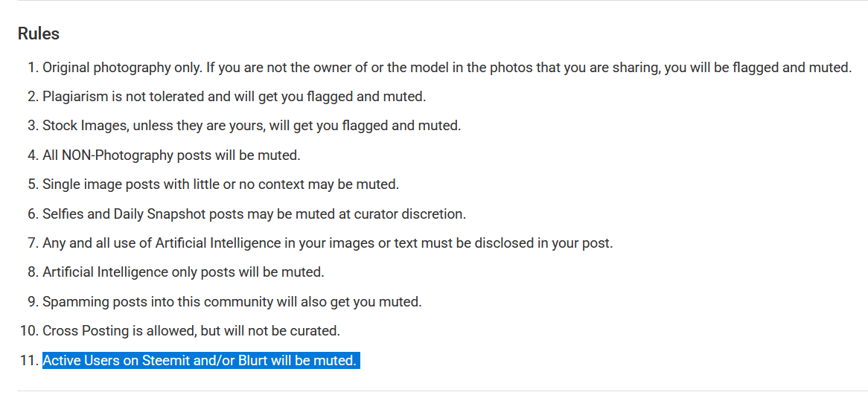Image resolution: width=868 pixels, height=395 pixels.
Task: Click the rule about disclosing Artificial Intelligence use
Action: pyautogui.click(x=328, y=243)
